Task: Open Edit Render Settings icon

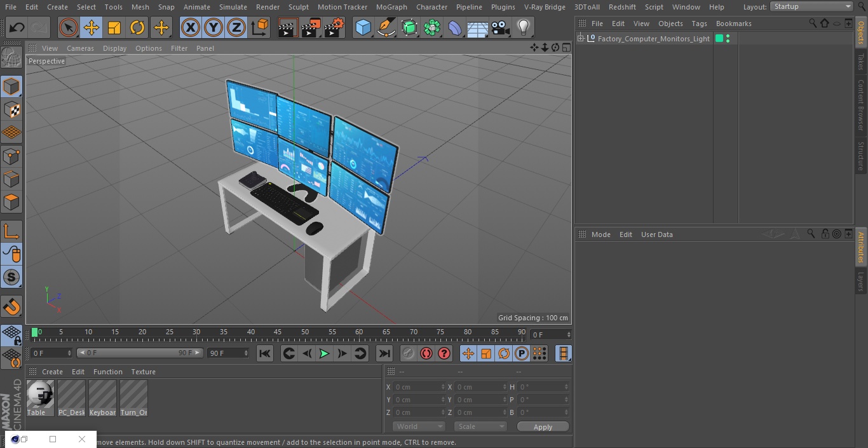Action: [334, 27]
